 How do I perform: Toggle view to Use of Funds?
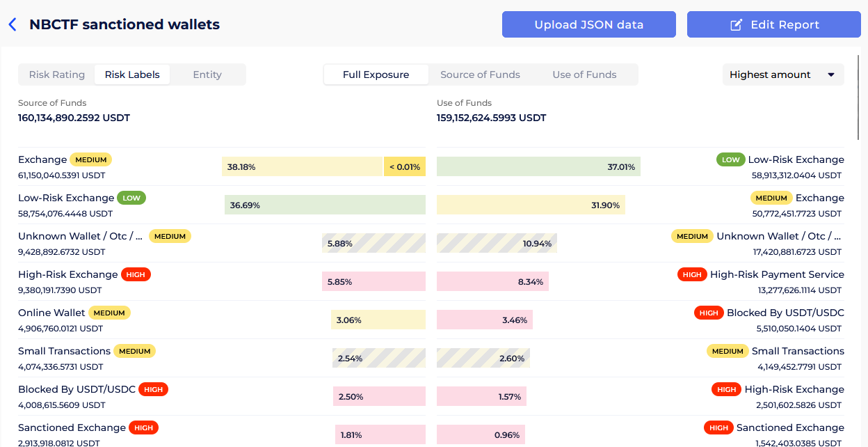pos(584,74)
